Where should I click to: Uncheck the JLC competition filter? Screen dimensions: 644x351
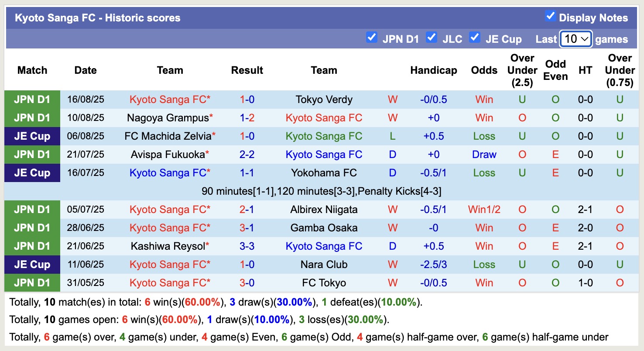tap(432, 38)
